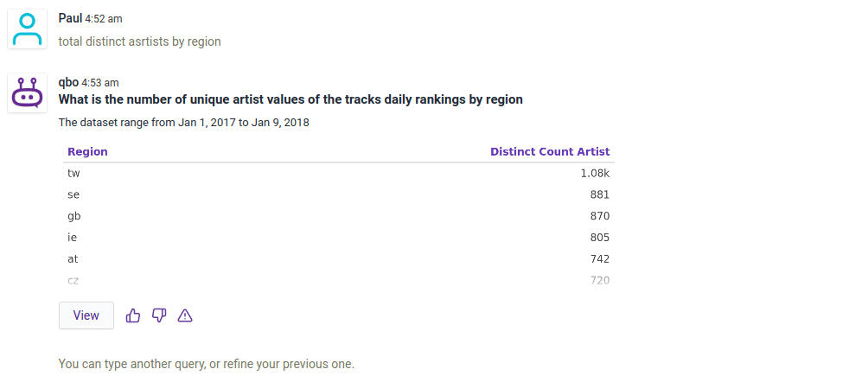Click the qbo robot avatar icon
This screenshot has width=868, height=382.
[28, 92]
